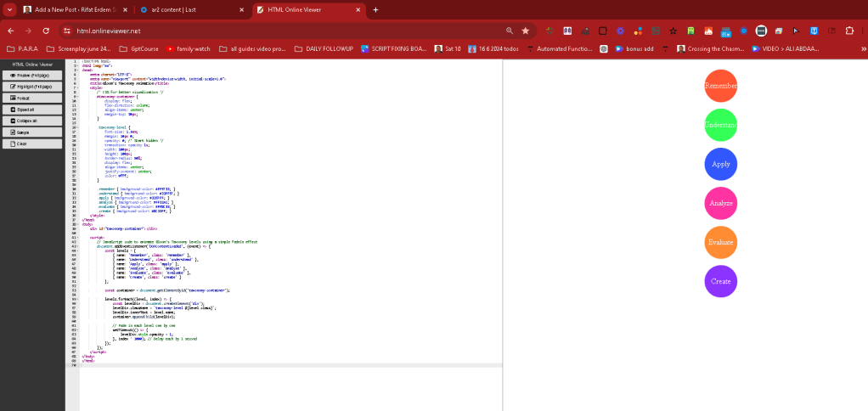Click the blue T extension icon
This screenshot has height=411, width=868.
pos(814,31)
